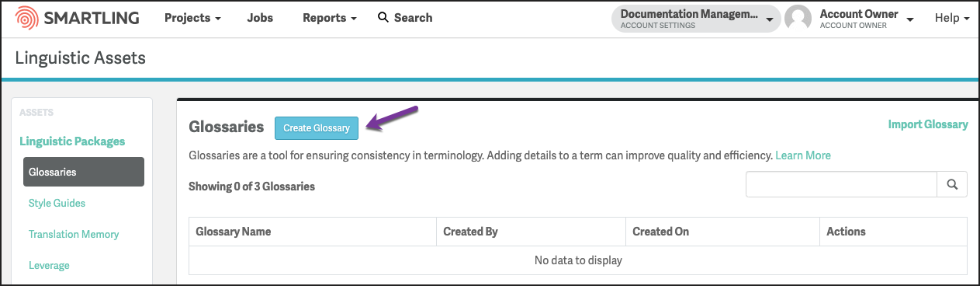Screen dimensions: 980x286
Task: Open Search in the top navigation
Action: pos(405,18)
